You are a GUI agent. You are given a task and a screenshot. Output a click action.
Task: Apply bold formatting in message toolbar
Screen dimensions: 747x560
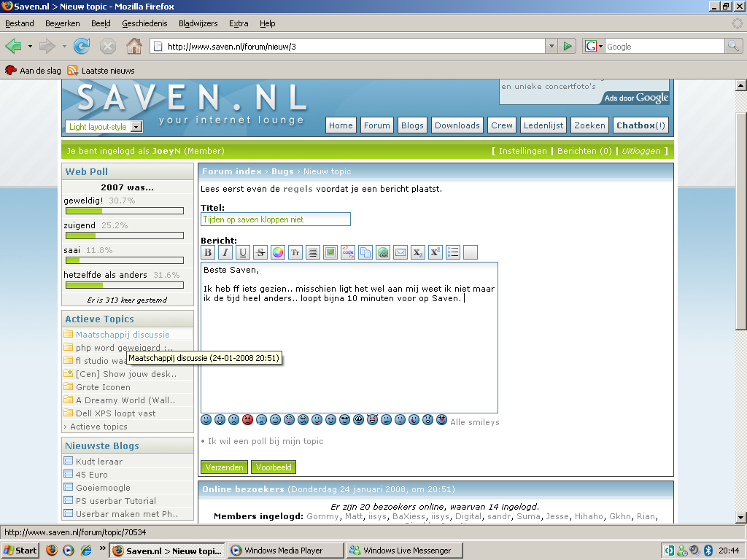tap(208, 252)
